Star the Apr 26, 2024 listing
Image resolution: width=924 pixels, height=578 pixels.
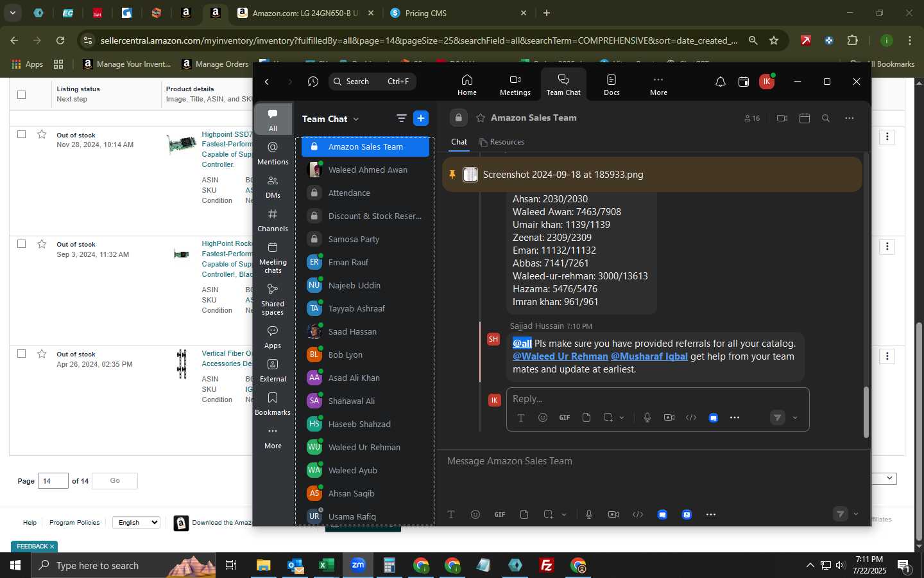(42, 354)
